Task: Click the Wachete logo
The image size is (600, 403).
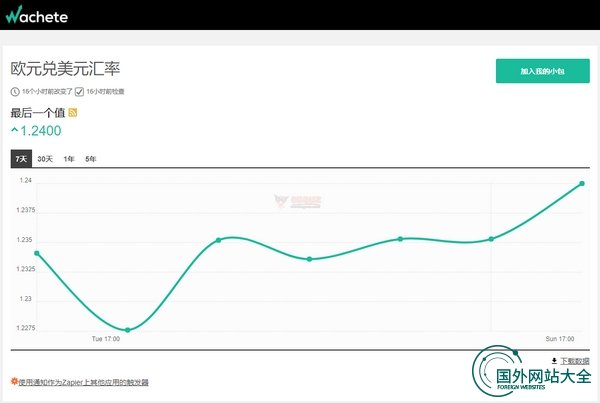Action: [37, 15]
